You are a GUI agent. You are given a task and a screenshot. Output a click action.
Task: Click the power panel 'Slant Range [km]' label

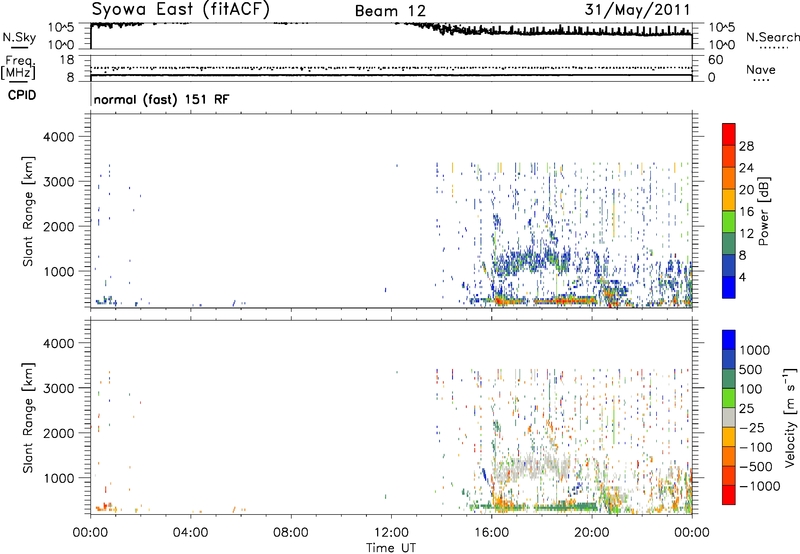point(28,211)
